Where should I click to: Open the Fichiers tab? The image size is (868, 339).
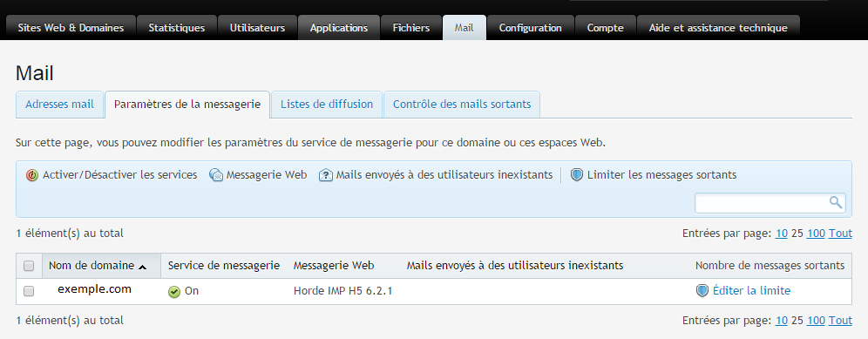coord(411,28)
